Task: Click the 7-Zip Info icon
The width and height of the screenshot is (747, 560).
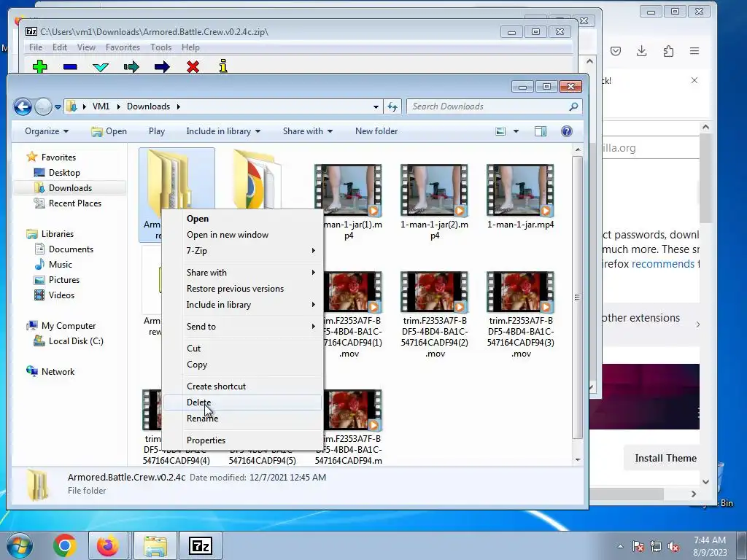Action: click(223, 66)
